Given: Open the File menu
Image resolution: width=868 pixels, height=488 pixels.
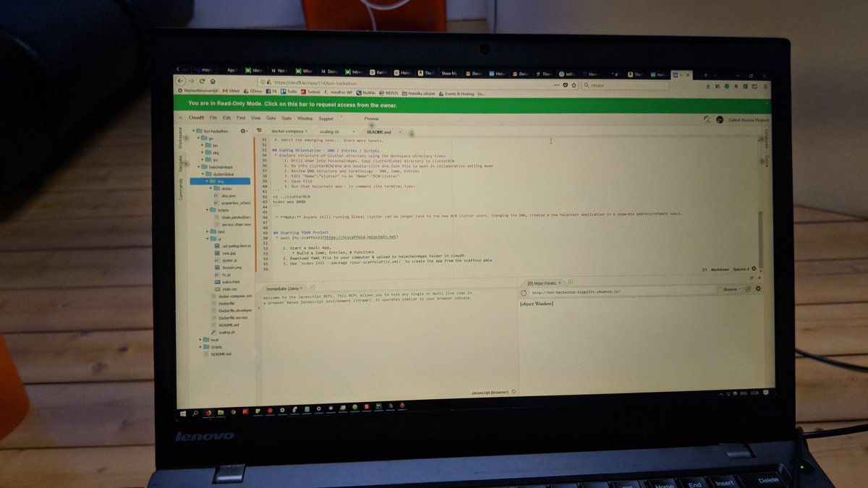Looking at the screenshot, I should 213,117.
